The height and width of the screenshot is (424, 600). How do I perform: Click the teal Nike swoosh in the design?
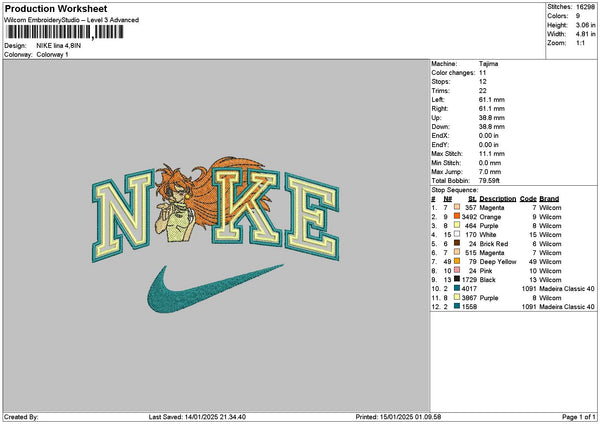(x=214, y=289)
